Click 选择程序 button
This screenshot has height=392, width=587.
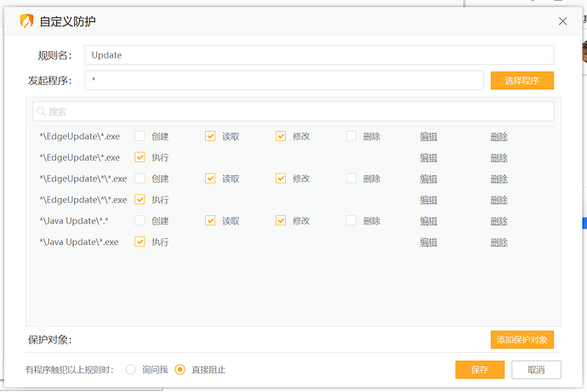pos(521,81)
